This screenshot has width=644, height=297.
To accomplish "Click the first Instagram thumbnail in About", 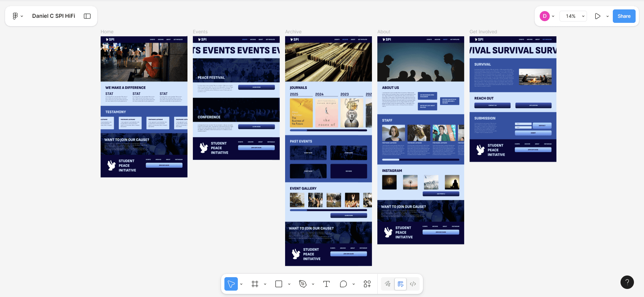I will 389,182.
